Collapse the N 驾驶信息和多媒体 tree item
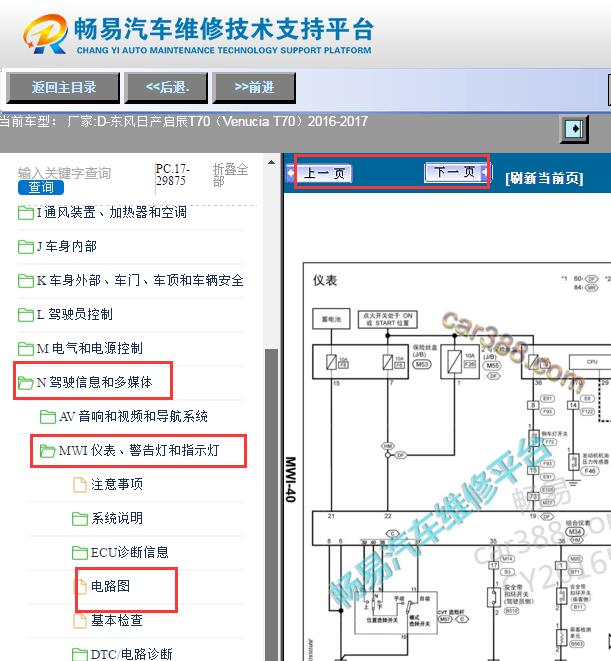 (x=94, y=383)
